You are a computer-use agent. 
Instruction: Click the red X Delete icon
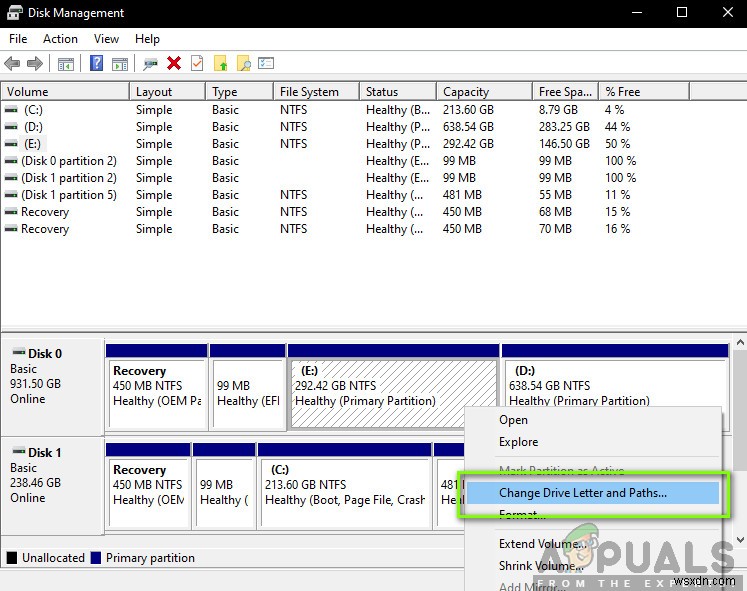pyautogui.click(x=174, y=63)
